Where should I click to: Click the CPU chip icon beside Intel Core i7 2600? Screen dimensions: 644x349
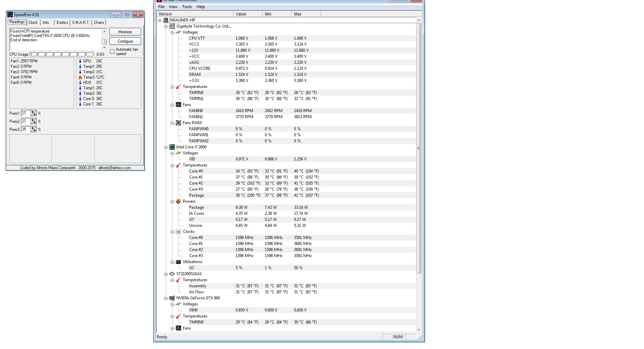[x=172, y=147]
